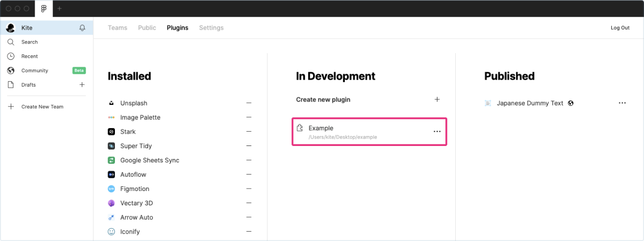The width and height of the screenshot is (644, 241).
Task: Switch to the Settings tab
Action: [212, 28]
